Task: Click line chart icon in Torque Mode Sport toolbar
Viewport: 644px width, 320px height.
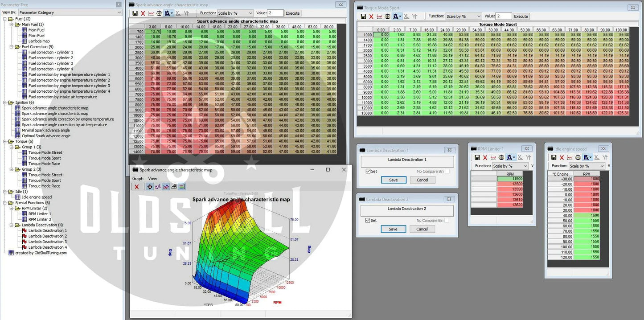Action: [x=379, y=16]
